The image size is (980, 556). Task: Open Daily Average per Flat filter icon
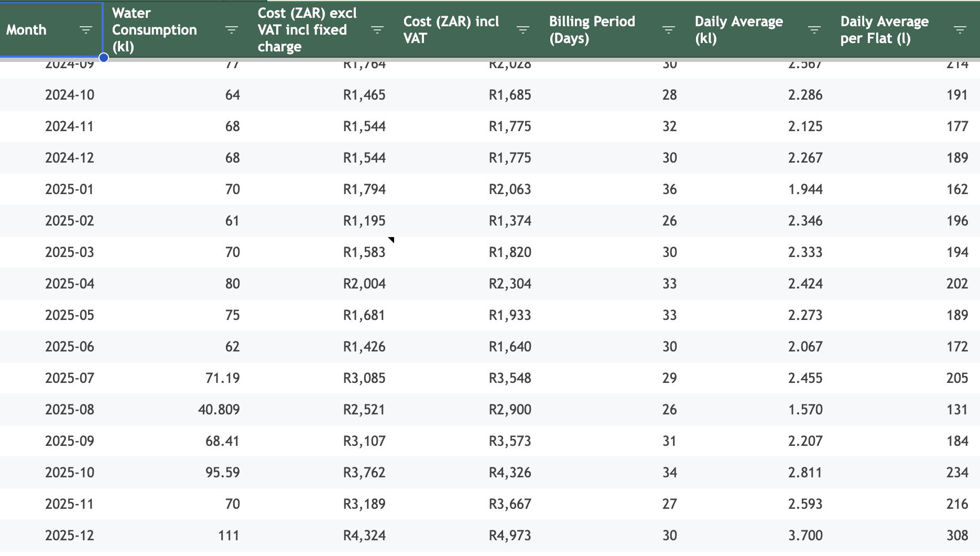[x=960, y=30]
